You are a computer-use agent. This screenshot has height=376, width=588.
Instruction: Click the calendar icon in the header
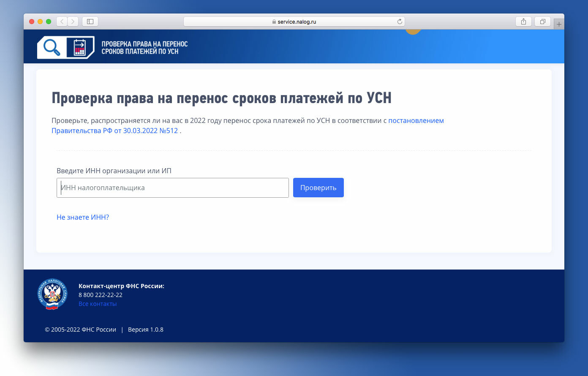(x=80, y=47)
